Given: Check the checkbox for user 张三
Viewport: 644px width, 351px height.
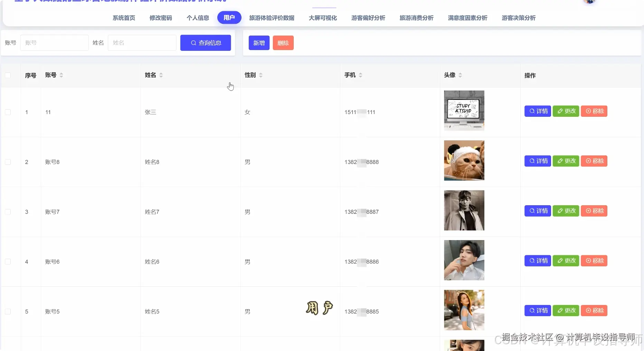Looking at the screenshot, I should click(x=8, y=112).
